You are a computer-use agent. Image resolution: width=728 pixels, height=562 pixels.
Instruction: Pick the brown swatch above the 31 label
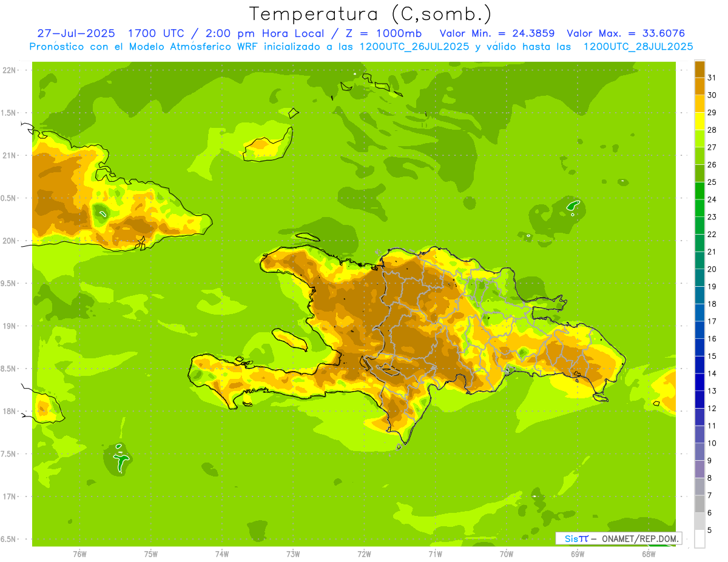699,69
